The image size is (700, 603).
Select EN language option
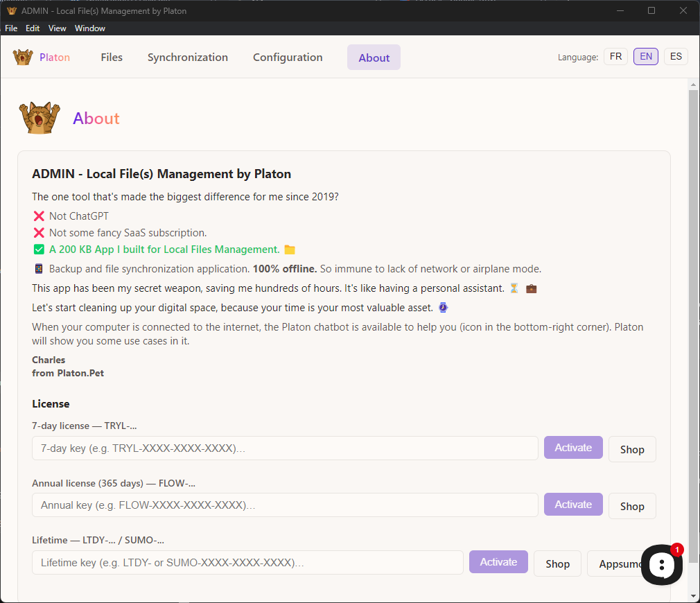tap(646, 57)
